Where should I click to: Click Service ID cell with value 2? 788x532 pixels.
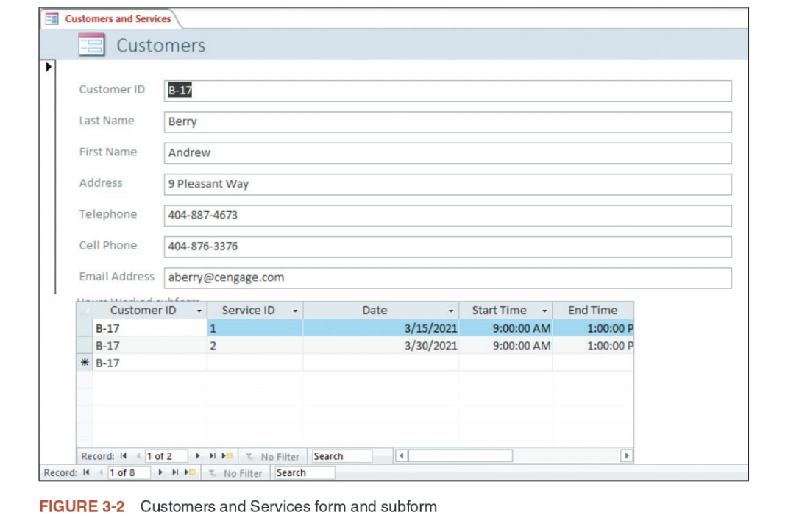coord(255,346)
